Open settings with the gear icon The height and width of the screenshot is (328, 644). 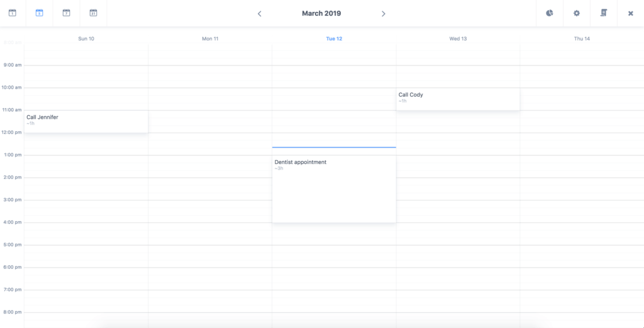tap(577, 13)
